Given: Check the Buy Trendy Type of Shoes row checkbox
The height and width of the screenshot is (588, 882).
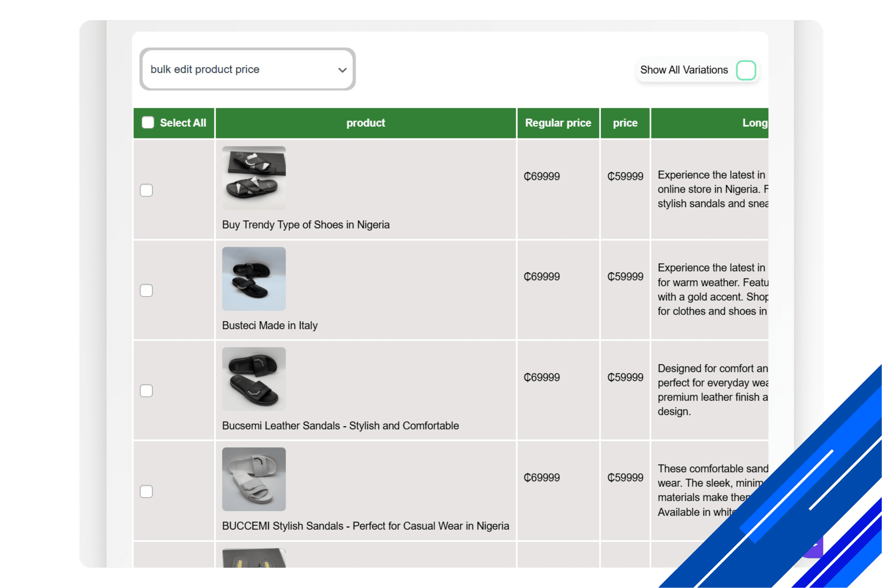Looking at the screenshot, I should pos(146,191).
